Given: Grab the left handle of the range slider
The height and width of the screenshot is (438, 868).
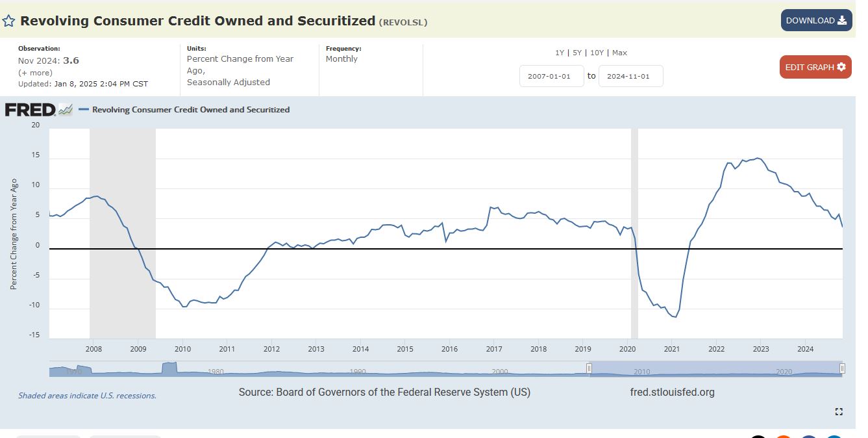Looking at the screenshot, I should coord(589,369).
